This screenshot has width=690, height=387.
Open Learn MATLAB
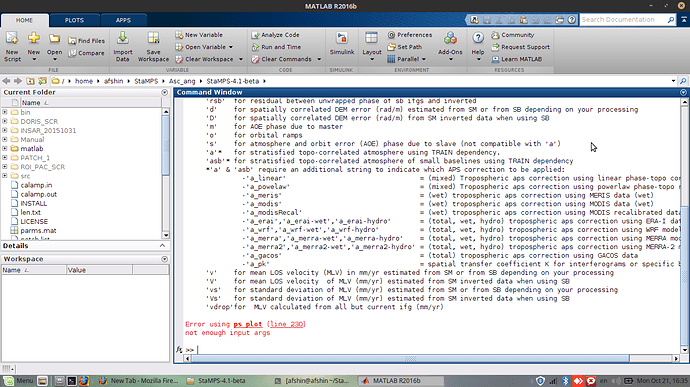pos(517,59)
